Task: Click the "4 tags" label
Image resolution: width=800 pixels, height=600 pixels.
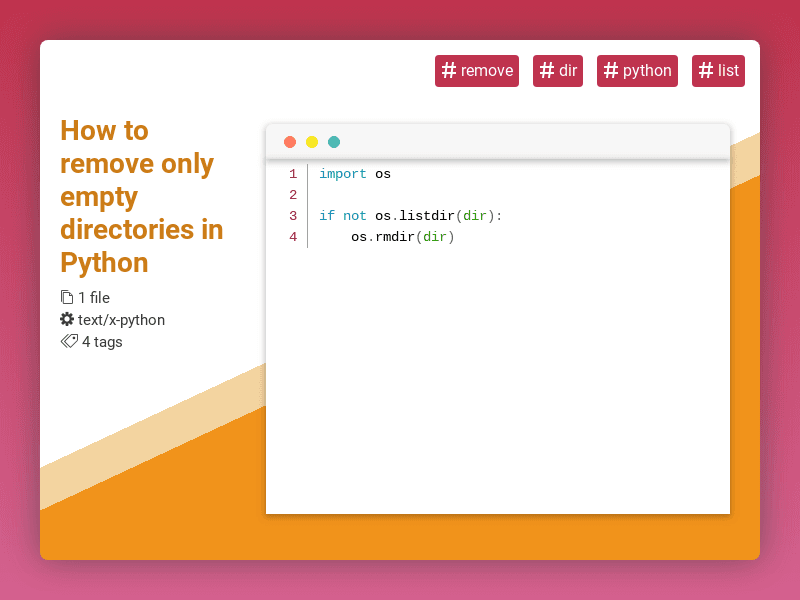Action: click(100, 342)
